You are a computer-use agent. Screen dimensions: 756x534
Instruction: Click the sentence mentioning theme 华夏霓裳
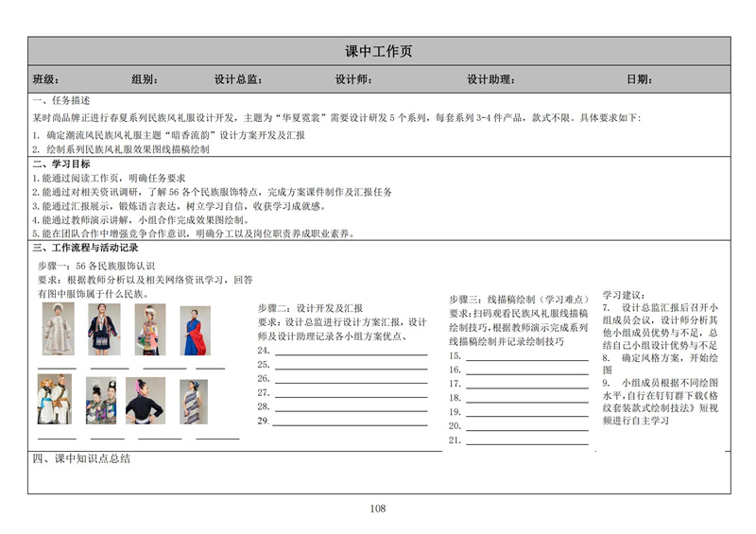[336, 118]
